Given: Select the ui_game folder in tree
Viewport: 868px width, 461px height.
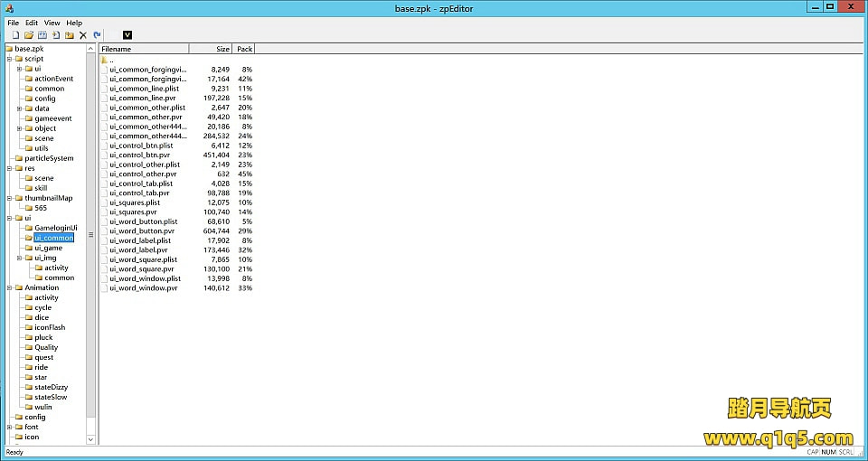Looking at the screenshot, I should point(48,248).
